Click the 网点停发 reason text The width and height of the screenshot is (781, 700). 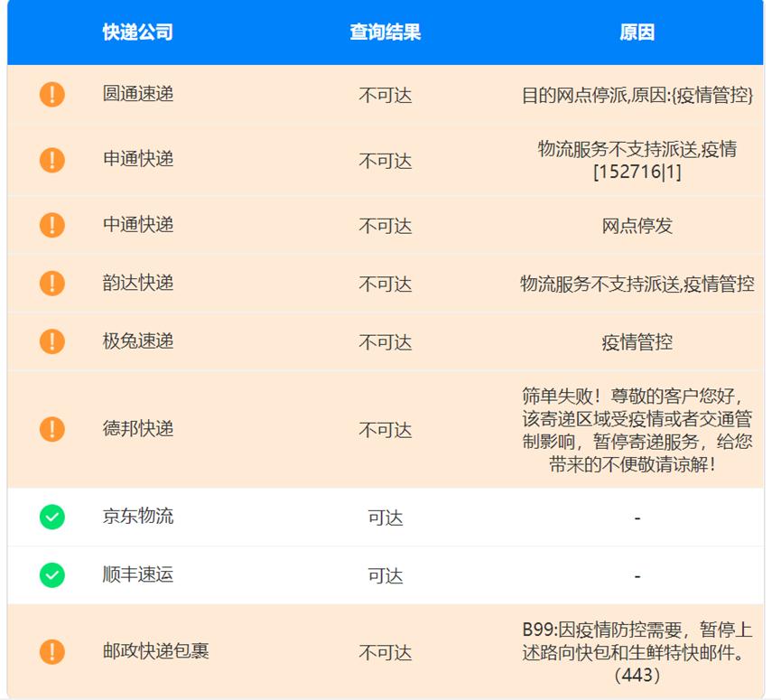[637, 226]
